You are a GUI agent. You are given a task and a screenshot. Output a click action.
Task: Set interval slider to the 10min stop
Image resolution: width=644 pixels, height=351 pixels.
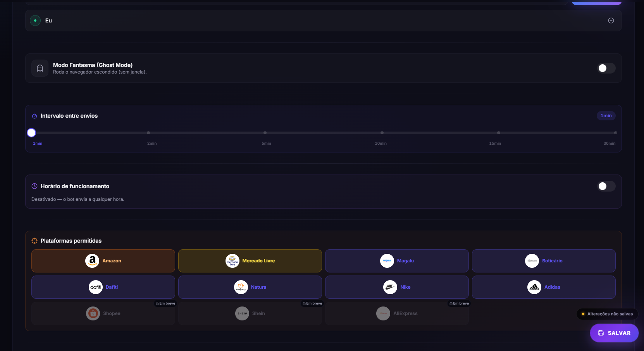point(382,133)
